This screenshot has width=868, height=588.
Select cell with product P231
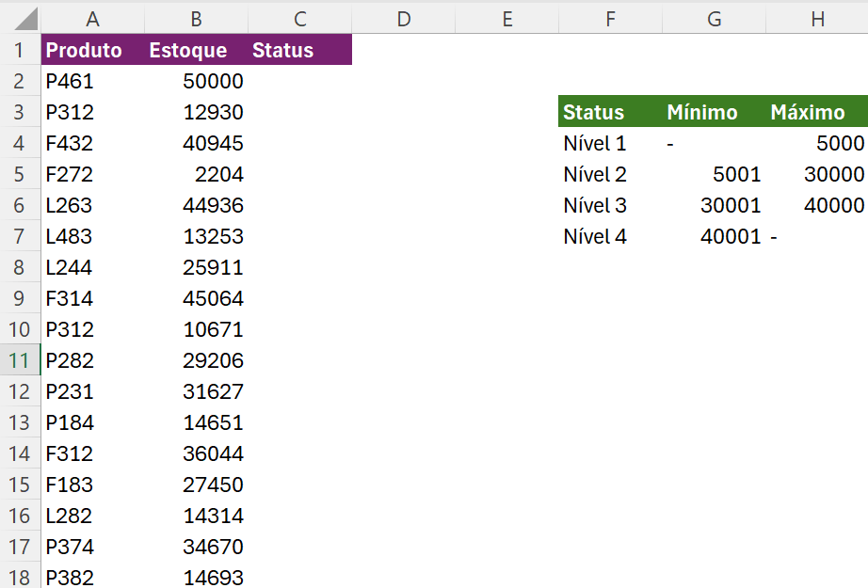[92, 391]
